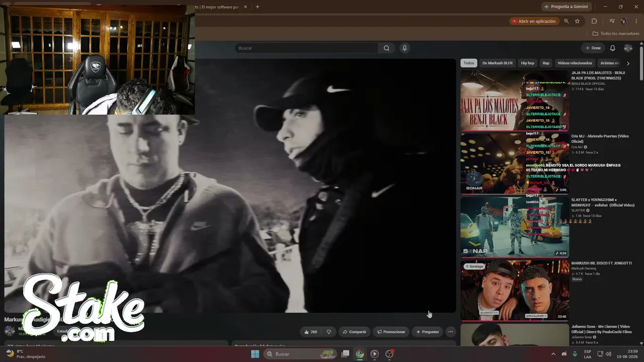Open the channel avatar below the video

tap(10, 330)
